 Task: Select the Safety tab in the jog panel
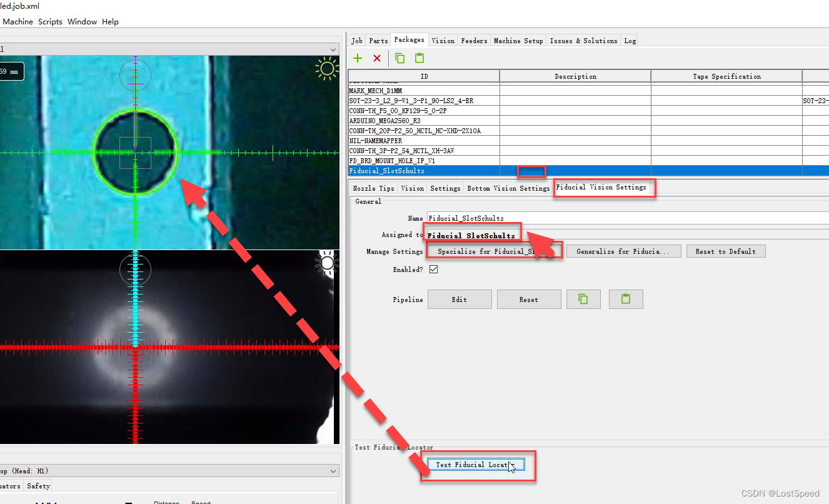pyautogui.click(x=38, y=486)
